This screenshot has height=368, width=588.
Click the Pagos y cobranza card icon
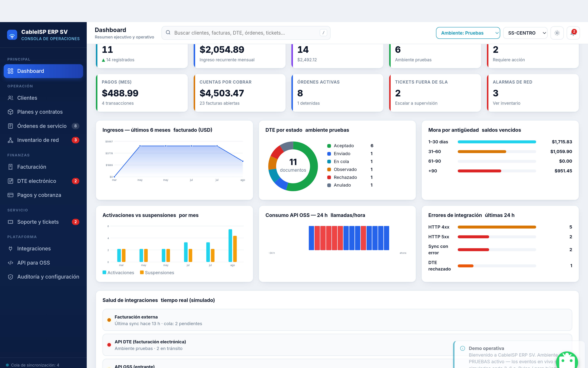click(x=10, y=195)
